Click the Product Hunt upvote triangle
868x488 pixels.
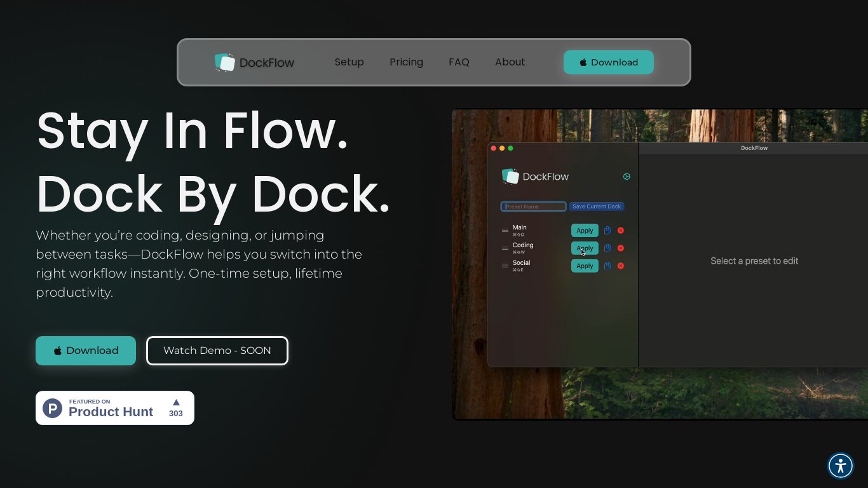click(176, 402)
